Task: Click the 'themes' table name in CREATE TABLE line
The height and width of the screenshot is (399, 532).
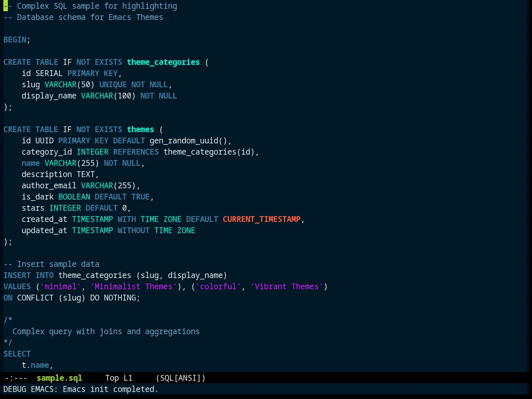Action: (140, 129)
